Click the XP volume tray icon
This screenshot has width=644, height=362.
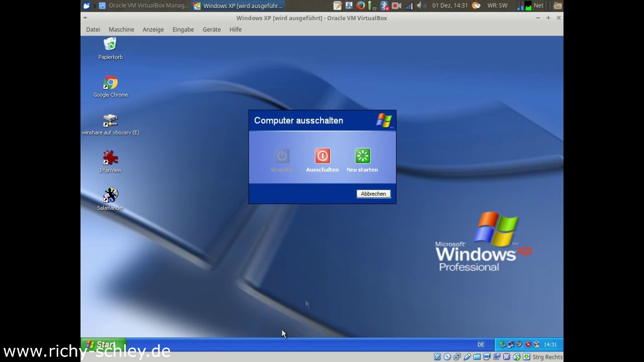coord(520,344)
